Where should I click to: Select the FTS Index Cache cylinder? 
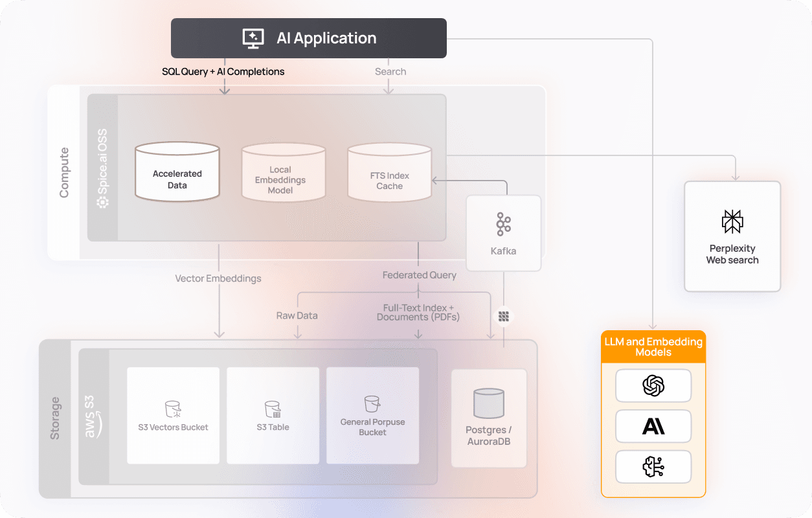[389, 172]
